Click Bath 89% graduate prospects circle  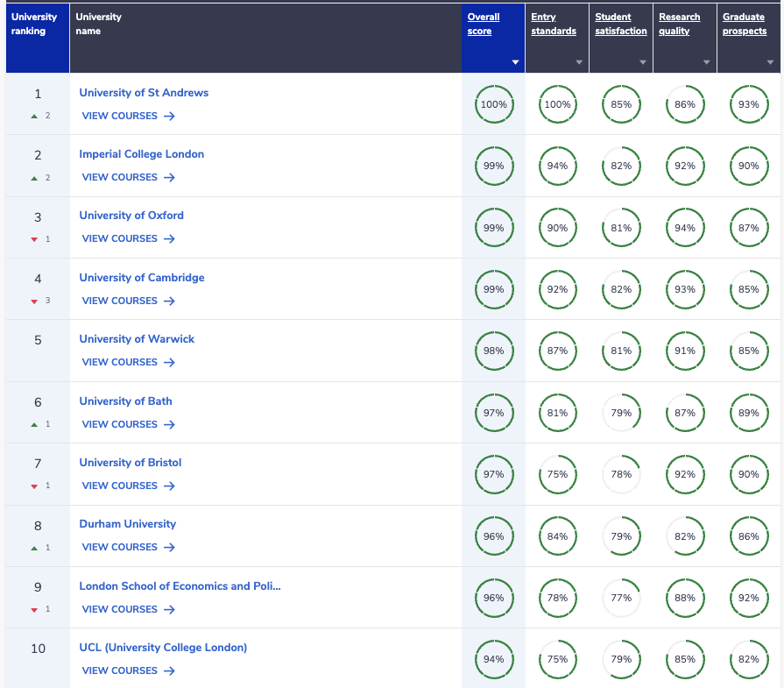click(x=749, y=414)
